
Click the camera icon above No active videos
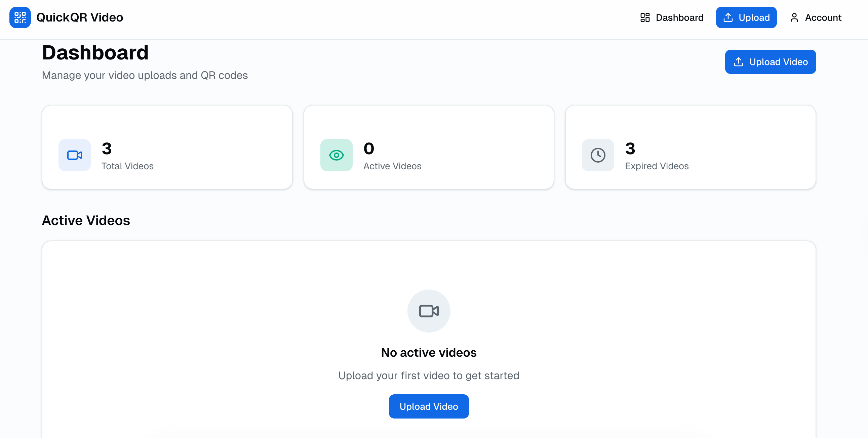(x=429, y=311)
